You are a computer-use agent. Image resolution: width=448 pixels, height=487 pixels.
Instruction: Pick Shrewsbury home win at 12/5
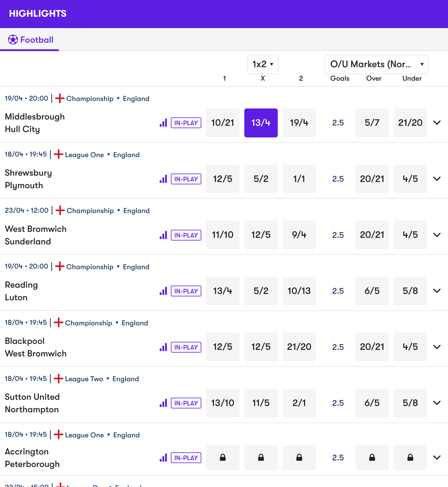[223, 179]
